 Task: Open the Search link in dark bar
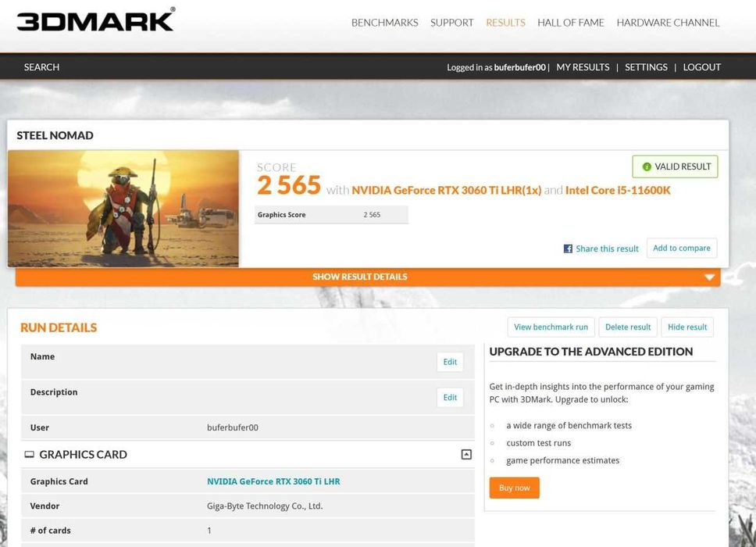[41, 67]
